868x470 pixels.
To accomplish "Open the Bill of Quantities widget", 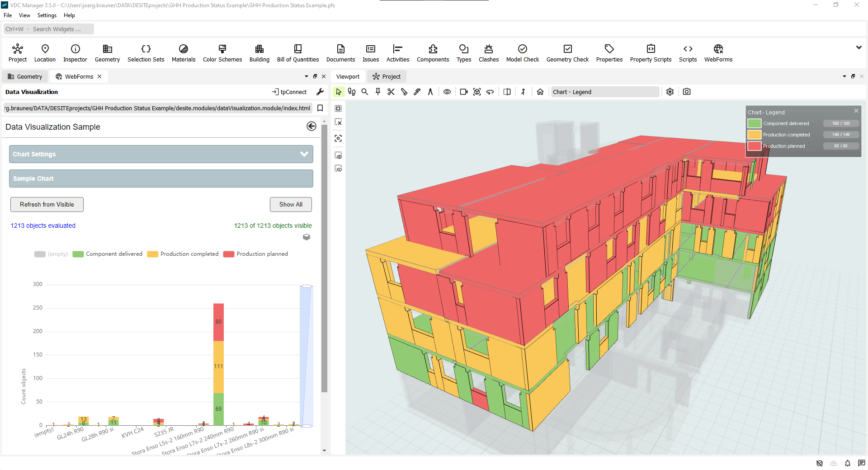I will [x=297, y=53].
